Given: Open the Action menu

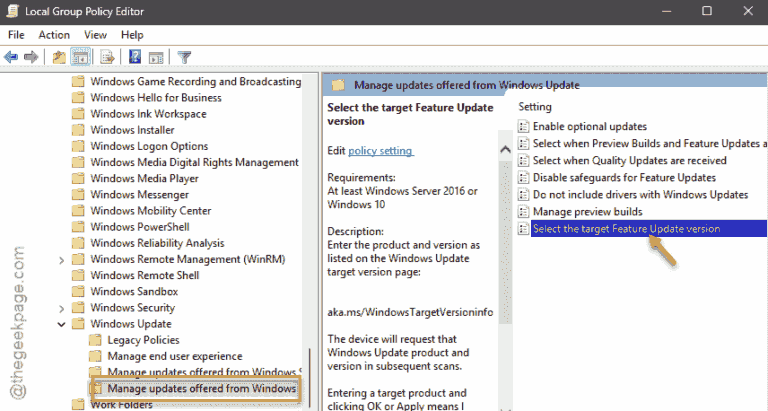Looking at the screenshot, I should 54,35.
